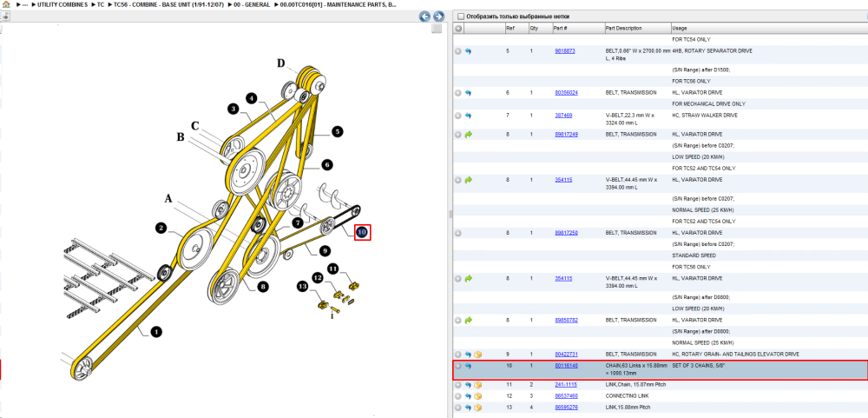Open part number link 86537460
The height and width of the screenshot is (418, 868).
click(x=566, y=396)
